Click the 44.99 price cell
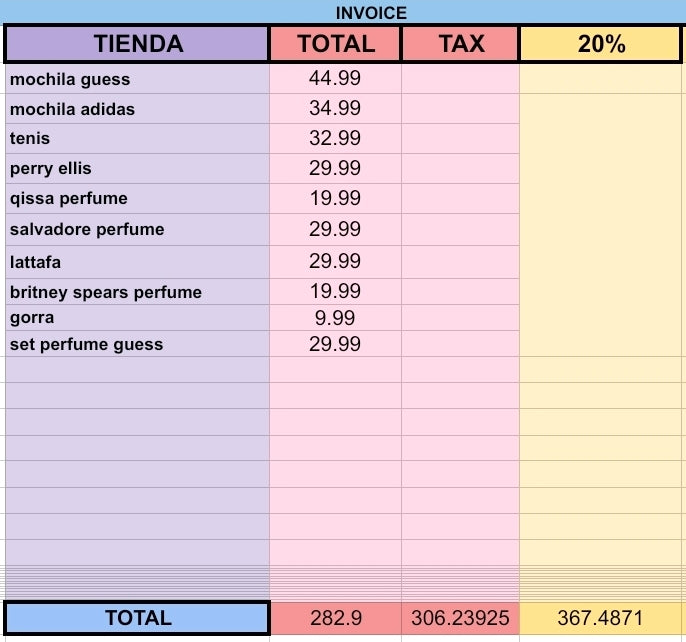This screenshot has height=642, width=686. point(335,79)
